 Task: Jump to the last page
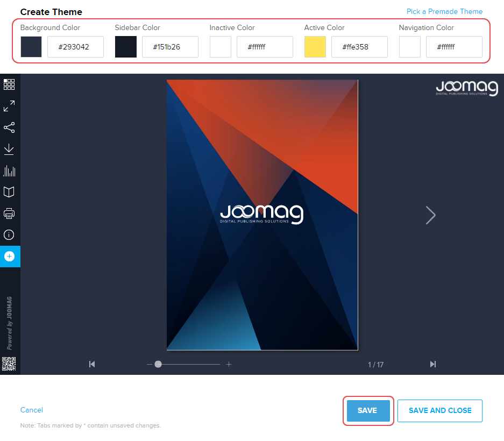coord(432,364)
